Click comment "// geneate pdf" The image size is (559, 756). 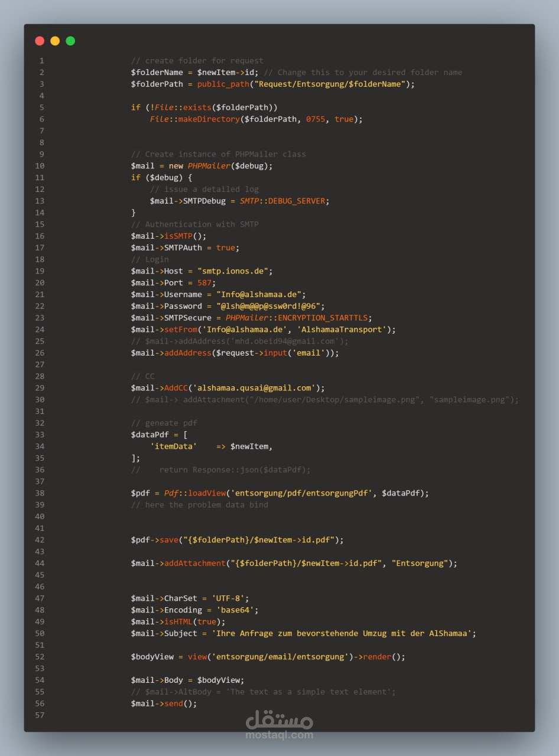pyautogui.click(x=164, y=423)
